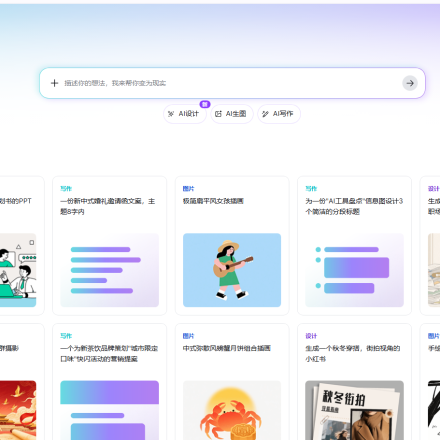
Task: Click the plus attachment icon in prompt box
Action: [54, 83]
